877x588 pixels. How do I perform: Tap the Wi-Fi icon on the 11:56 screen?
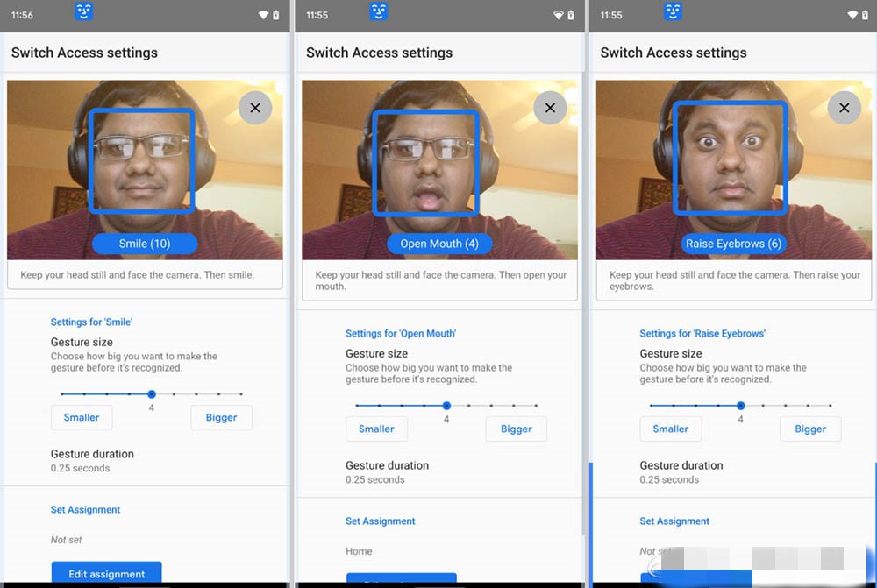[263, 15]
